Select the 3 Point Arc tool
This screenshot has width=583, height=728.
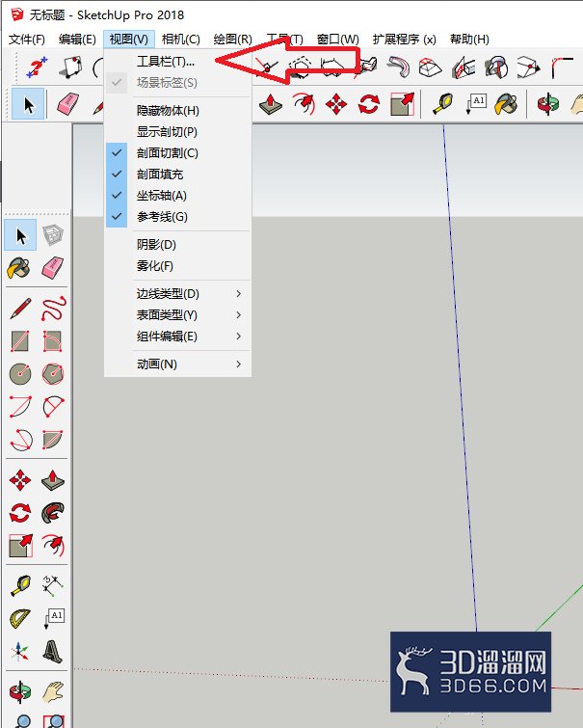click(x=21, y=440)
